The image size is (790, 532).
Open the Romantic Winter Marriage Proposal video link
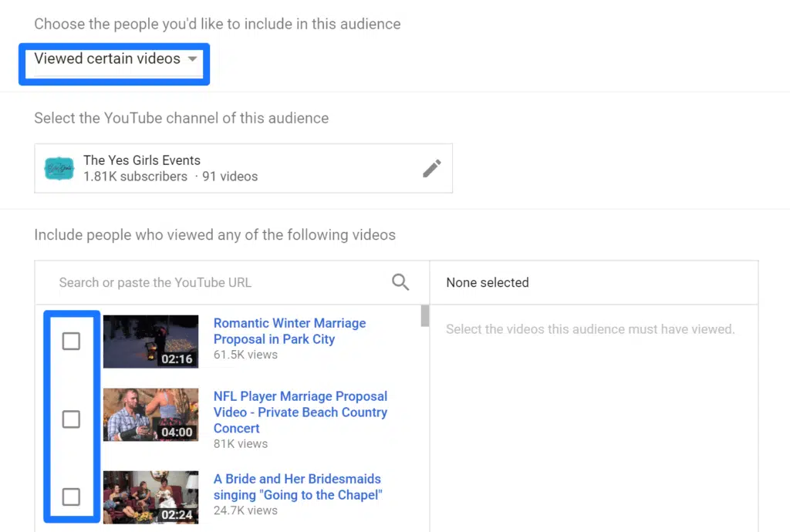click(289, 331)
